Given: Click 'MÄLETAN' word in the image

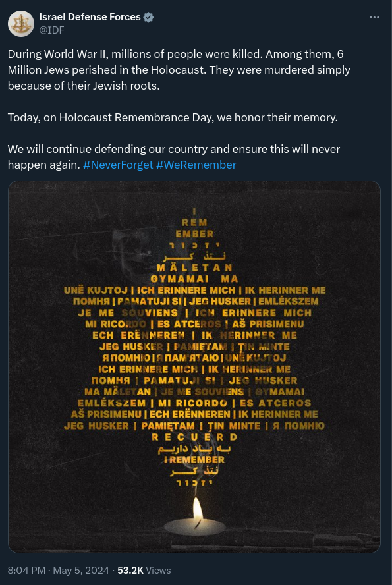Looking at the screenshot, I should pyautogui.click(x=194, y=267).
